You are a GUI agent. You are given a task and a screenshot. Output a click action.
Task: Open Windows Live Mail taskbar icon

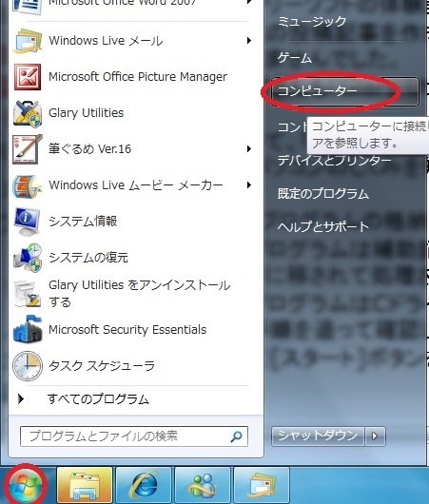point(262,485)
